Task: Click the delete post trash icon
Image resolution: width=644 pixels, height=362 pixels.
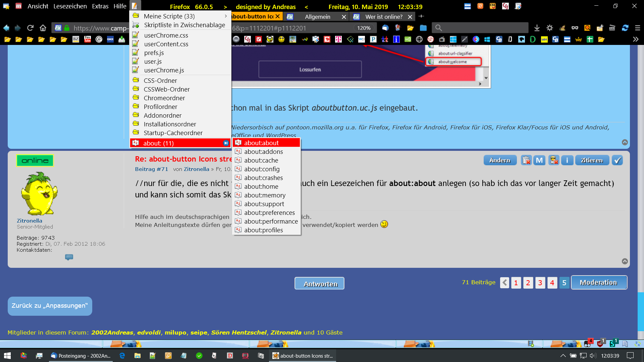Action: (526, 161)
